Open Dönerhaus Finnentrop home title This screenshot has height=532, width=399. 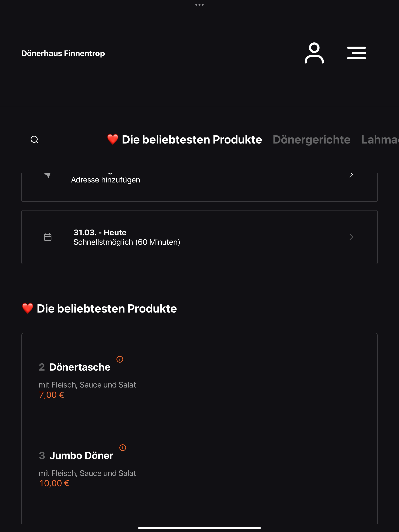tap(63, 53)
